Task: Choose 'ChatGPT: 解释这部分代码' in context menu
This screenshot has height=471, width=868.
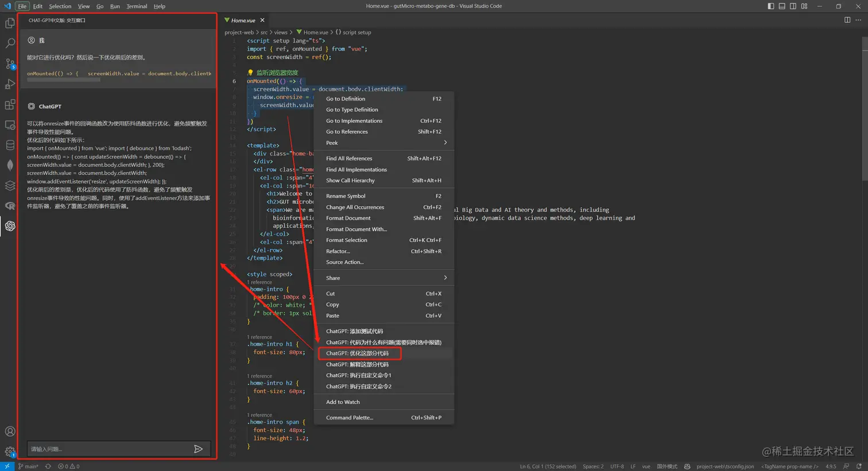Action: (x=384, y=364)
